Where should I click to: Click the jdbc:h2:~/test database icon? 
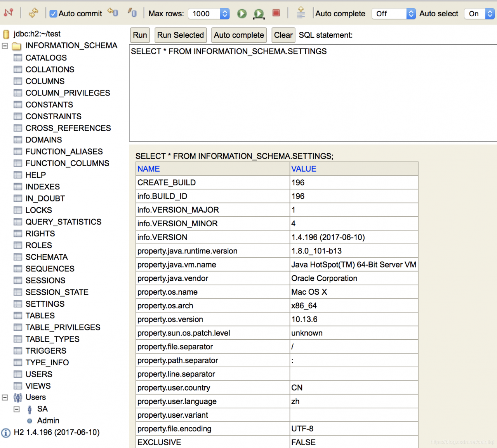tap(6, 34)
